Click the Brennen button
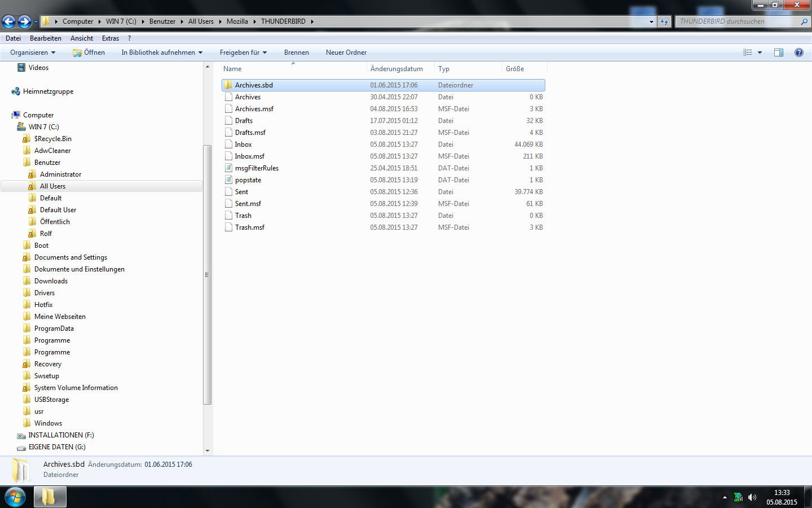 click(297, 52)
